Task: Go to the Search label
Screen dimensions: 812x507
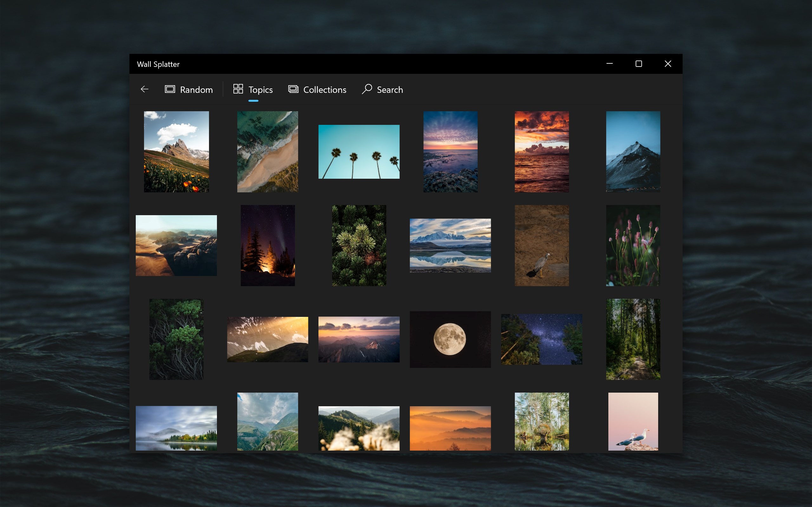Action: [x=390, y=90]
